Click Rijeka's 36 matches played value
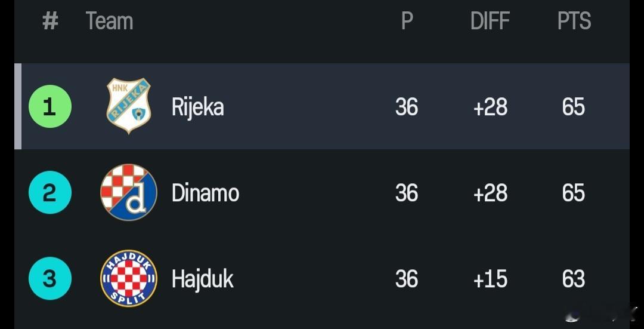 click(407, 107)
